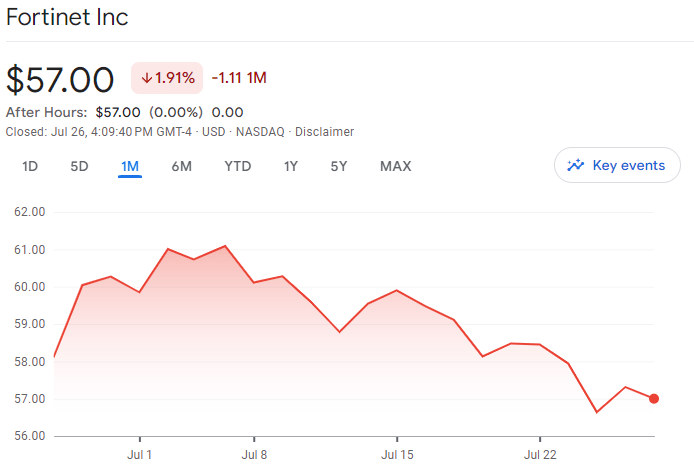
Task: Click the Jul 22 date marker
Action: pos(540,455)
